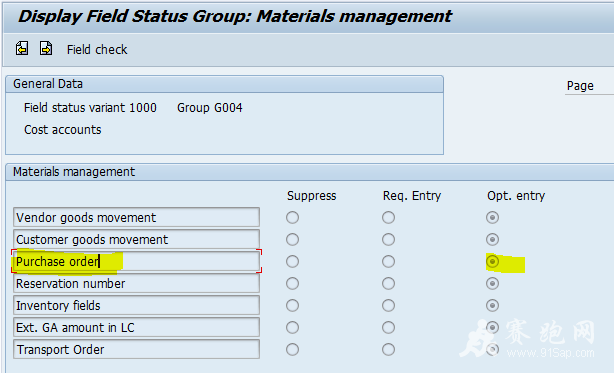Select Suppress for Transport Order
Image resolution: width=614 pixels, height=373 pixels.
pyautogui.click(x=292, y=350)
